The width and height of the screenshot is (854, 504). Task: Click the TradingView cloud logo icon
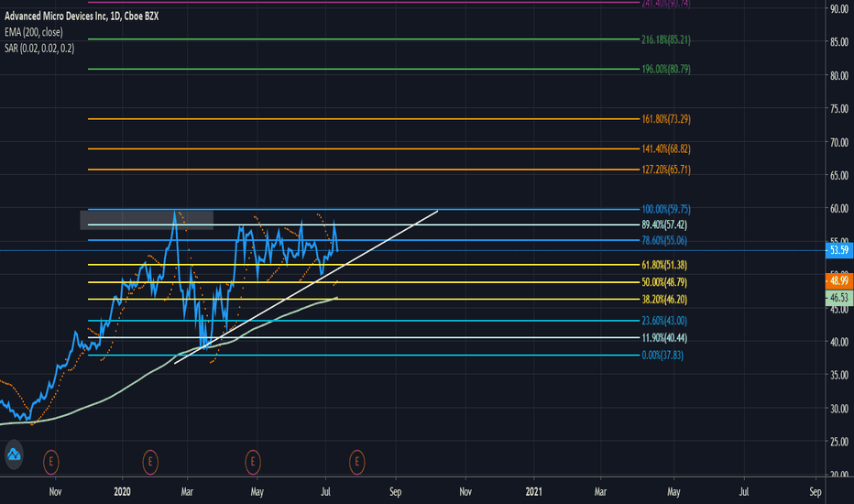click(x=14, y=455)
